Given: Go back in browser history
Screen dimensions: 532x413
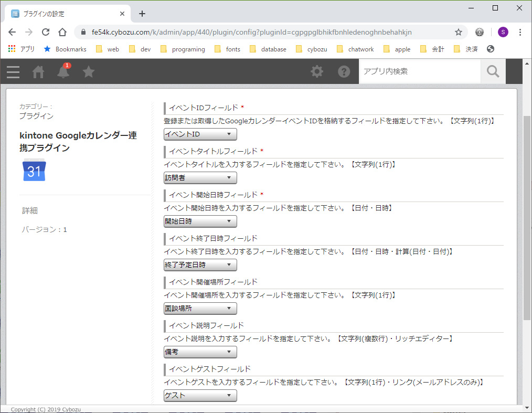Looking at the screenshot, I should pos(12,32).
